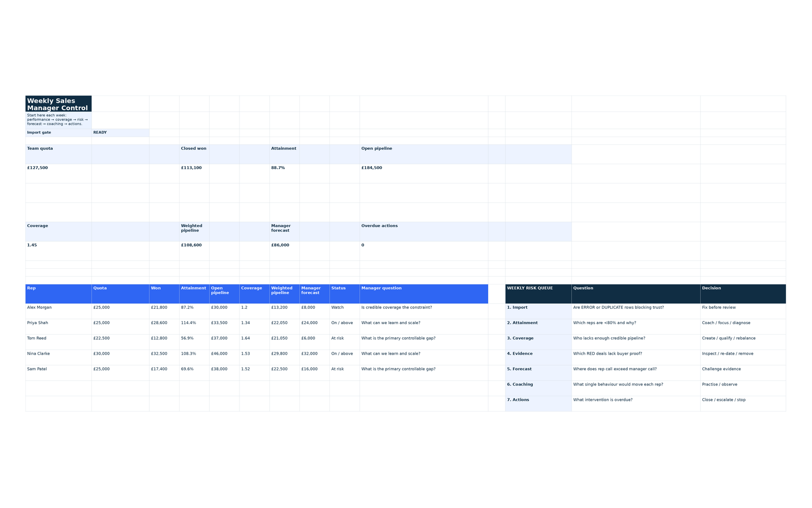Screen dimensions: 812x508
Task: Click the Challenge evidence decision cell
Action: pos(743,373)
